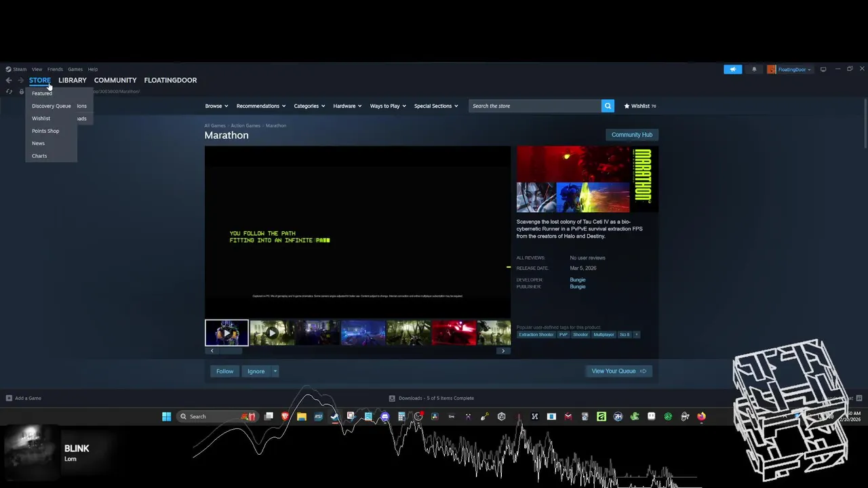Click in the Search the store field
868x488 pixels.
(x=535, y=106)
